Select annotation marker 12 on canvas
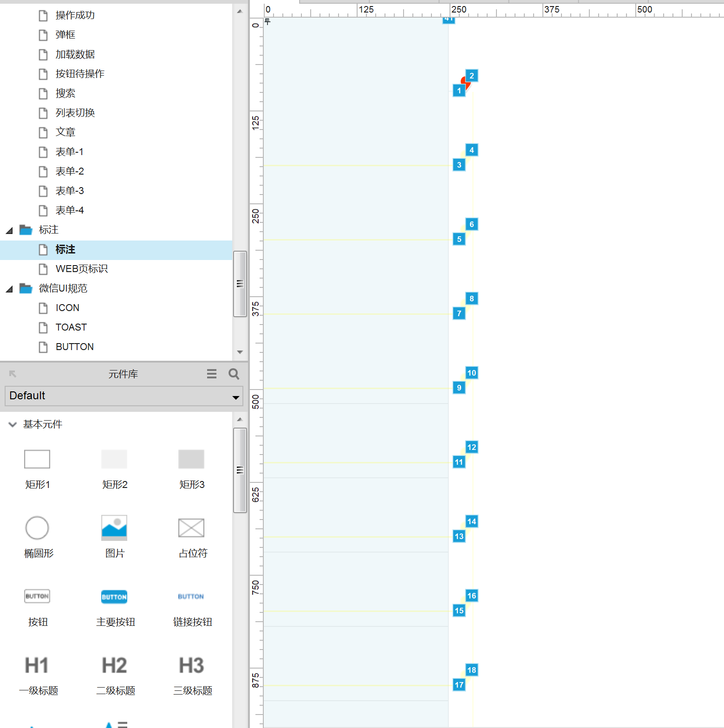 pos(472,447)
